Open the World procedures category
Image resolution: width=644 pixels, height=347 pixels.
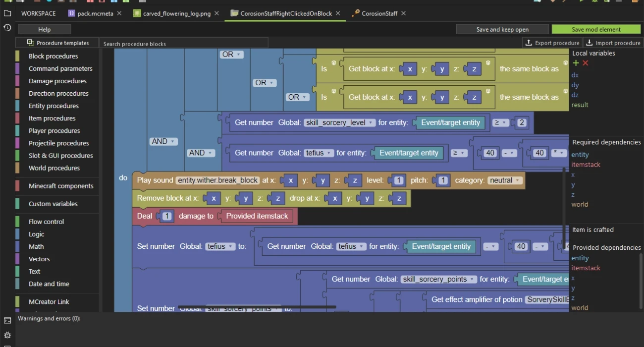click(x=54, y=168)
